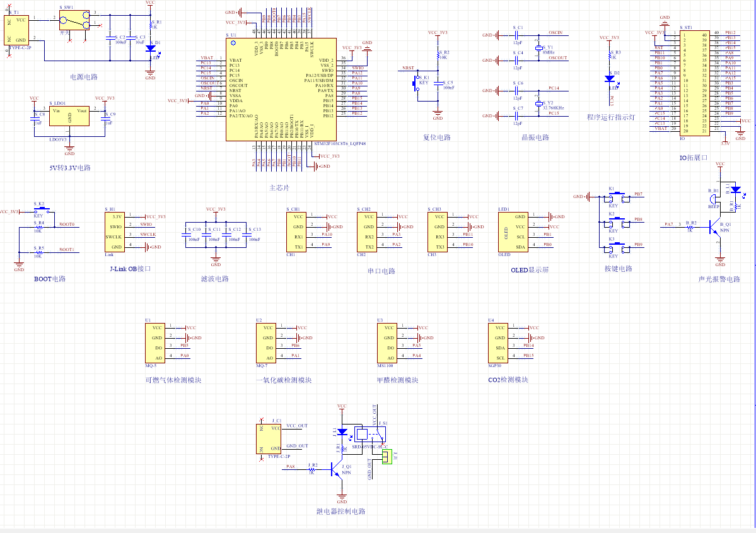Click the 5V转3.3V电路 label
Screen dimensions: 756x533
point(70,168)
